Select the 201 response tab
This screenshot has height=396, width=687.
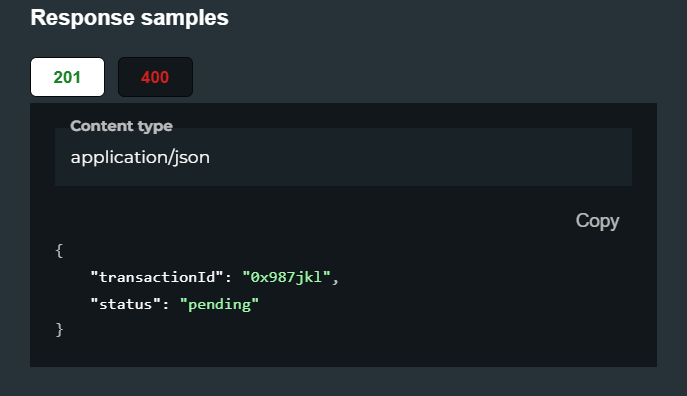tap(67, 77)
